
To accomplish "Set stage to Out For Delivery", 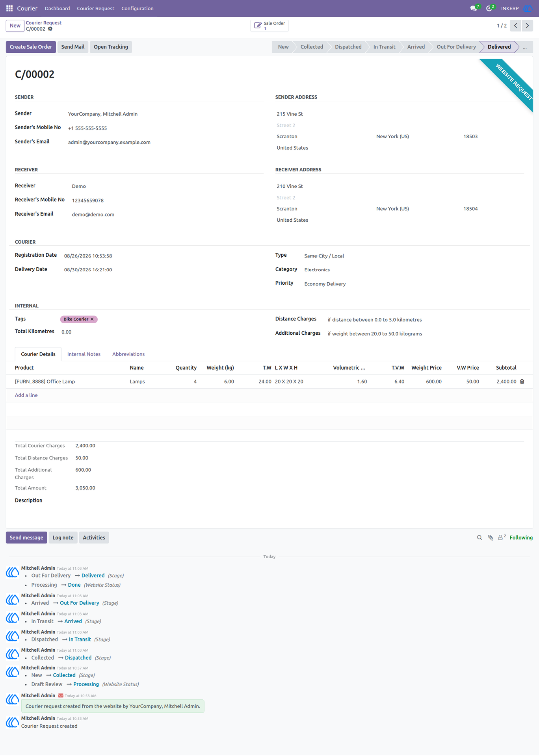I will (x=456, y=47).
